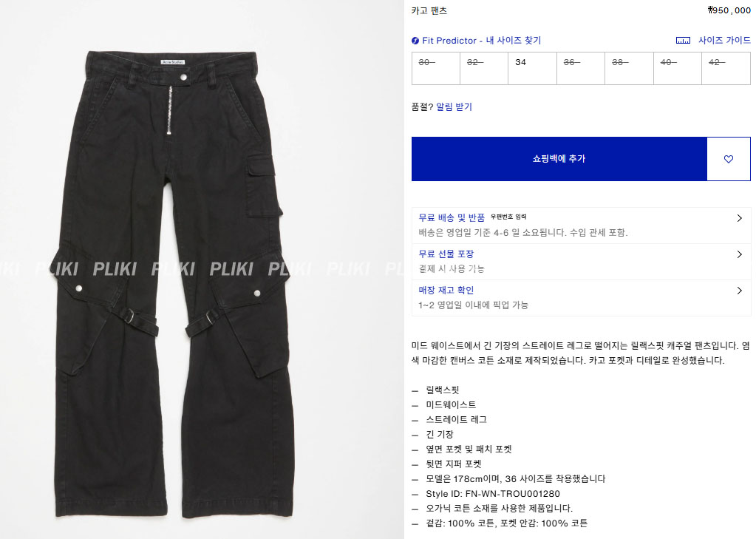
Task: Click the black cargo pants product image
Action: pyautogui.click(x=174, y=285)
